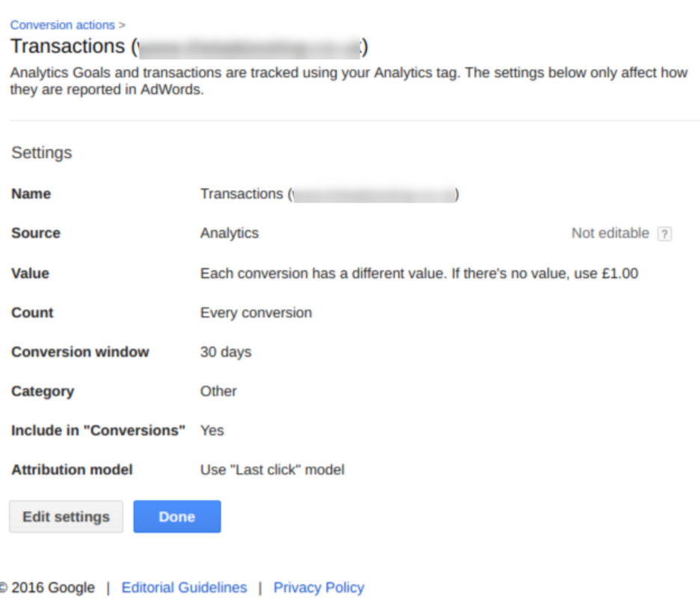Click the conversion value description with £1.00
The width and height of the screenshot is (700, 601).
coord(419,274)
